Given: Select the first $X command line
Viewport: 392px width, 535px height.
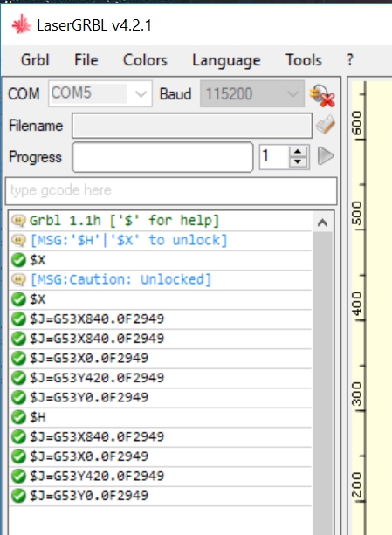Looking at the screenshot, I should (x=161, y=260).
